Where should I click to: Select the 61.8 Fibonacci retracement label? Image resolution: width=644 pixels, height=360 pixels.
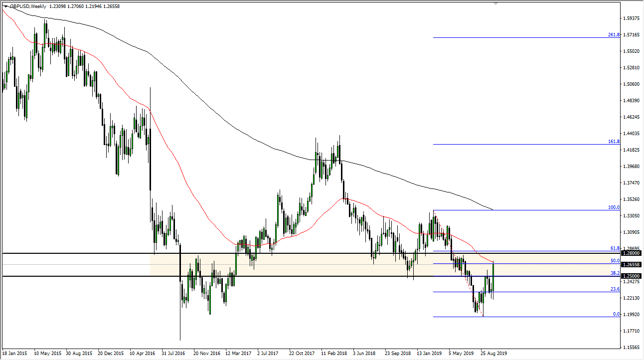point(615,248)
